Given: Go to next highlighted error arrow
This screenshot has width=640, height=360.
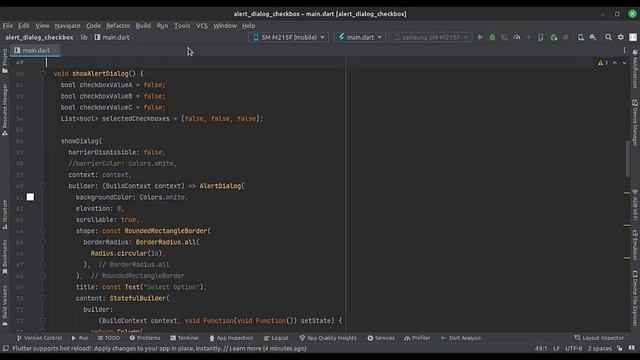Looking at the screenshot, I should point(624,63).
